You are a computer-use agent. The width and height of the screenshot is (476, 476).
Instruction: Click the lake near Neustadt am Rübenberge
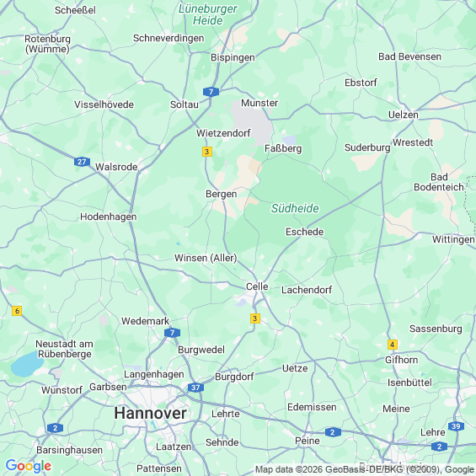click(27, 364)
